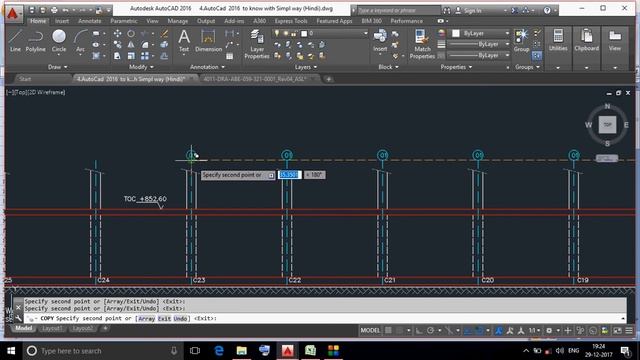Click Undo option in command line
640x360 pixels.
tap(180, 318)
